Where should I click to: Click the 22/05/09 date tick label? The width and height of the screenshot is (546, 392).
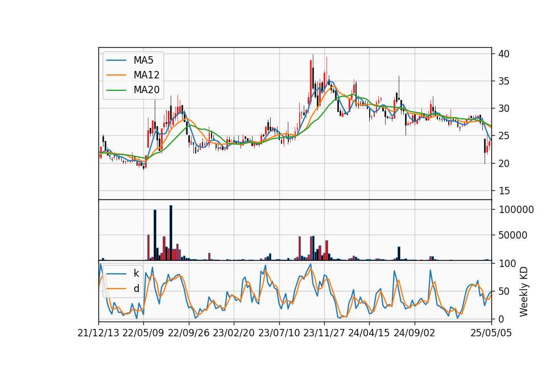click(x=143, y=333)
